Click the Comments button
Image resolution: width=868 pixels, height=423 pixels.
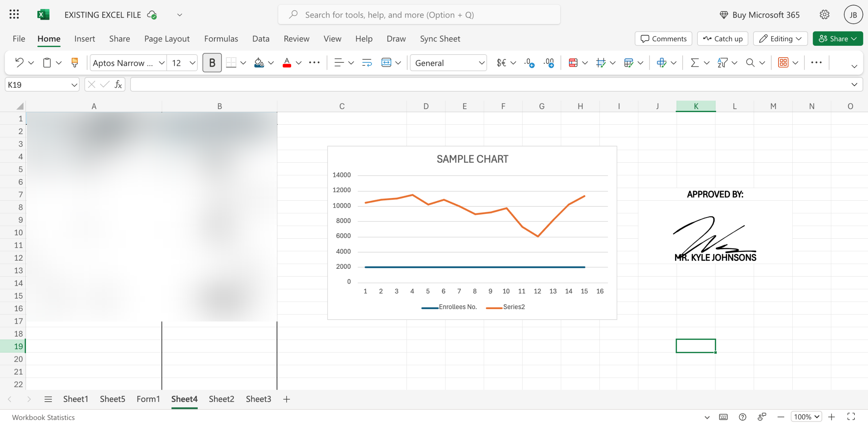(663, 39)
